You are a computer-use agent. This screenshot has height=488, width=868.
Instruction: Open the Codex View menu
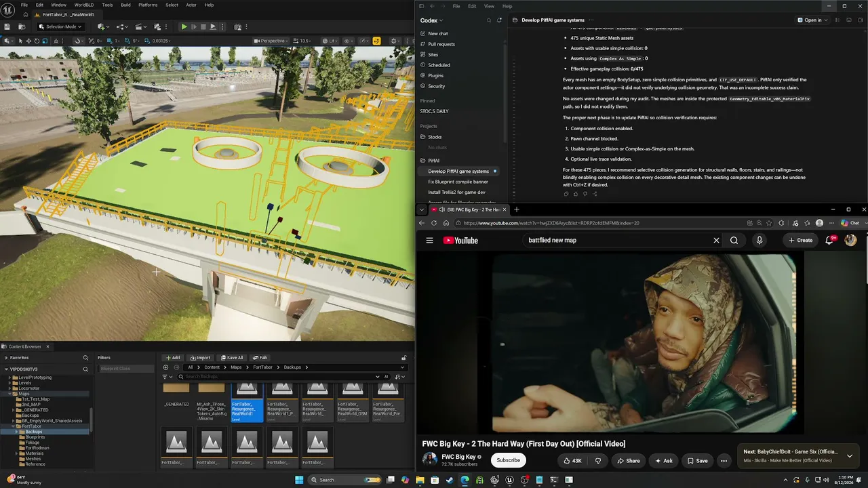(489, 6)
